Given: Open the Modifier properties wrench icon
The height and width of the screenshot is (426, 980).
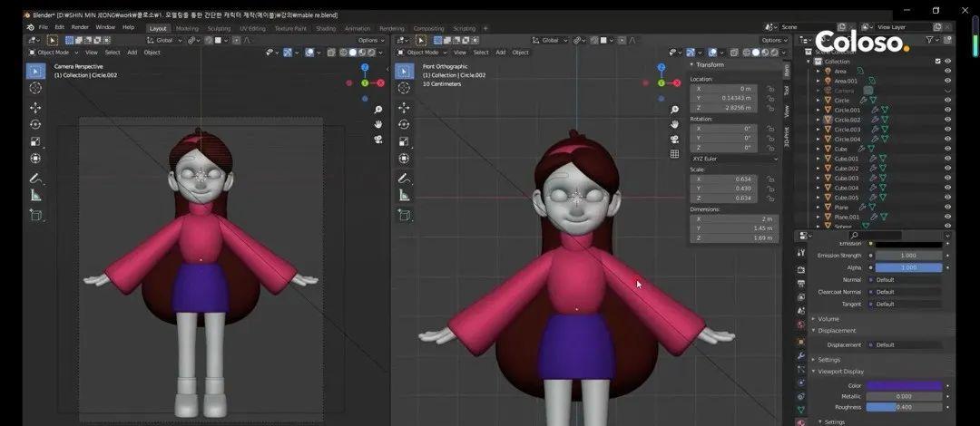Looking at the screenshot, I should coord(801,355).
